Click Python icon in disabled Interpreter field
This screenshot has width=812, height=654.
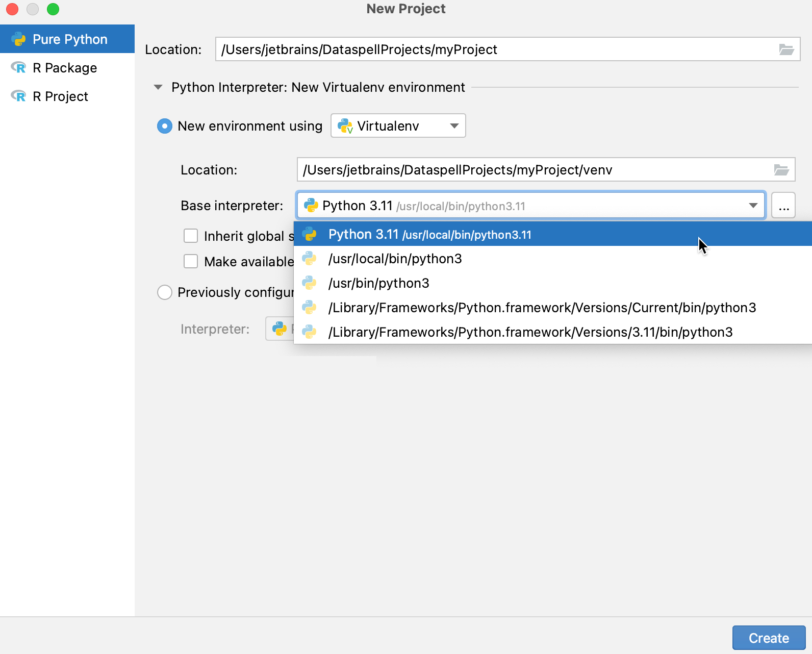point(280,329)
